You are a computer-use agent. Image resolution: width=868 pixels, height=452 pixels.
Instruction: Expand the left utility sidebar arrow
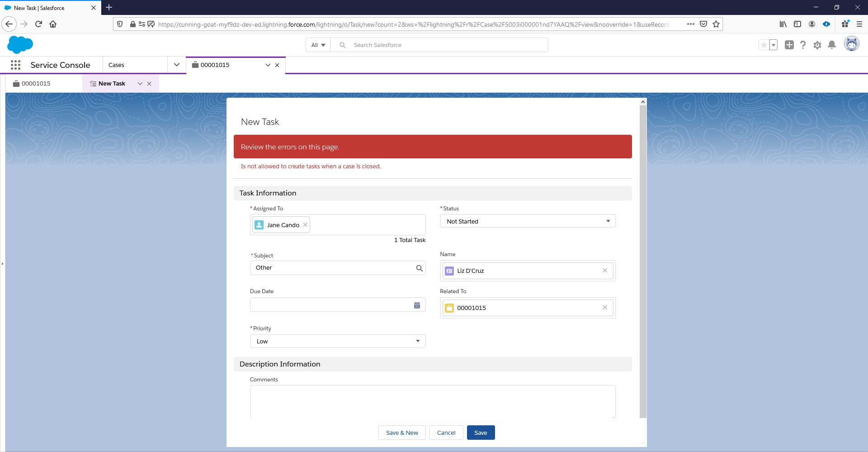tap(2, 263)
